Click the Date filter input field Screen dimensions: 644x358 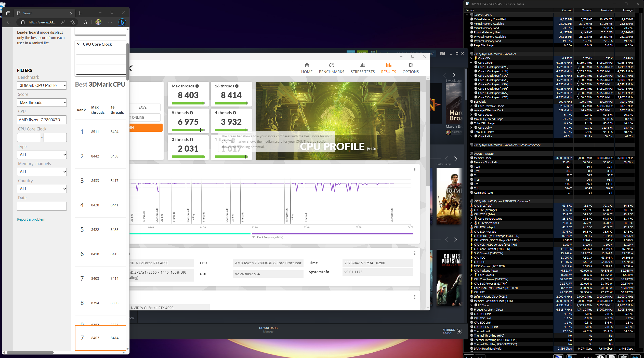pos(42,206)
